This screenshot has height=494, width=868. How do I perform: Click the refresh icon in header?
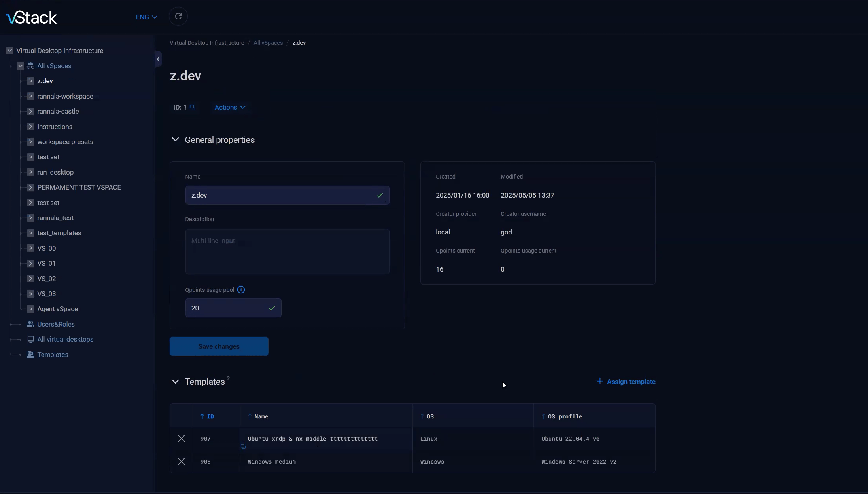tap(178, 17)
